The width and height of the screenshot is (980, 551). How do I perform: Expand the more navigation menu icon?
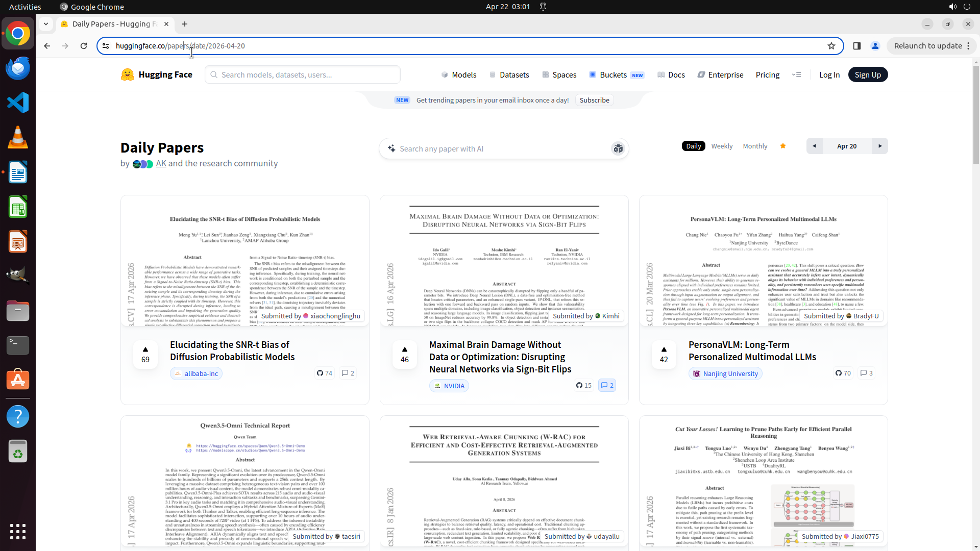pyautogui.click(x=796, y=74)
